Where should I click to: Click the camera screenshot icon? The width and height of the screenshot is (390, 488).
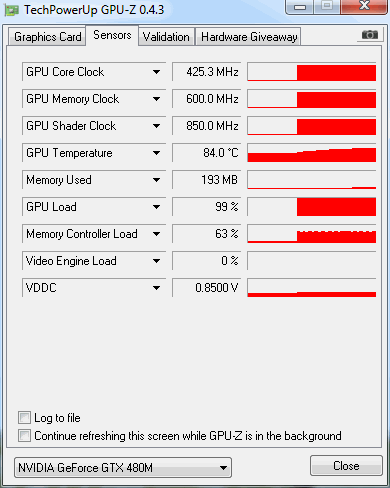[369, 35]
